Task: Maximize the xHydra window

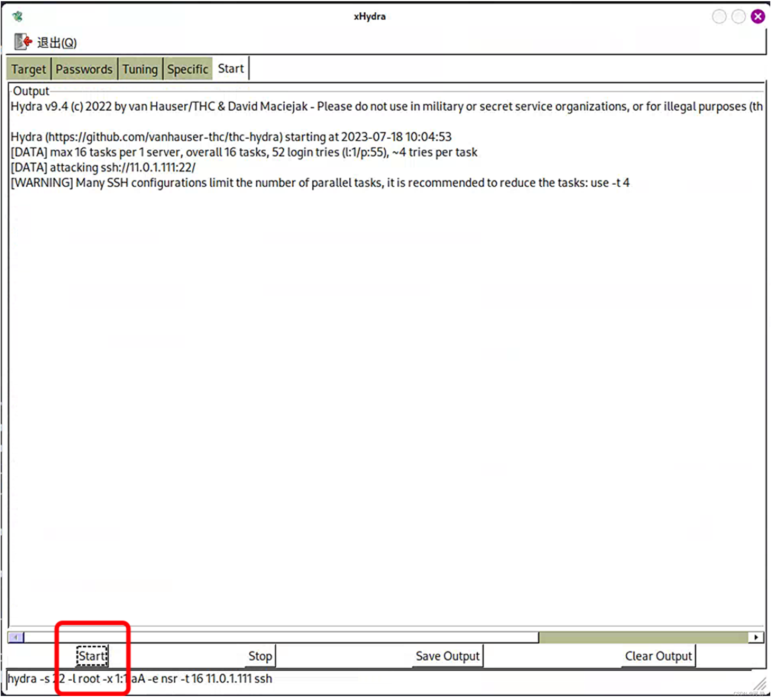Action: point(738,16)
